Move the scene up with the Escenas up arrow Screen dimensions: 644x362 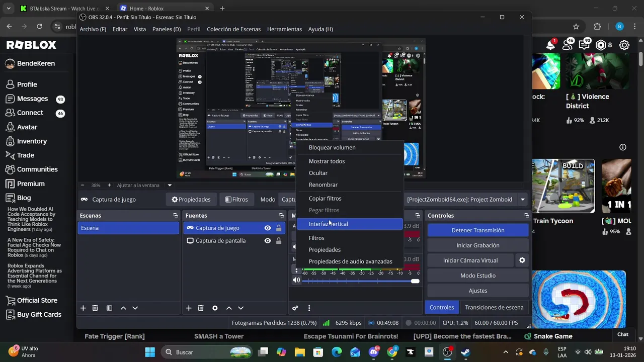pyautogui.click(x=123, y=308)
